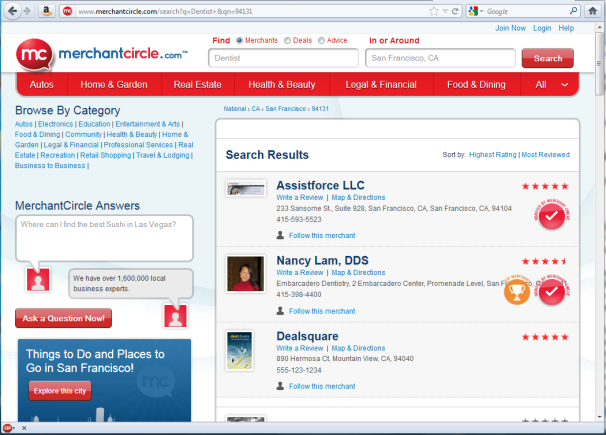Click the Join Now link
This screenshot has height=435, width=606.
511,28
